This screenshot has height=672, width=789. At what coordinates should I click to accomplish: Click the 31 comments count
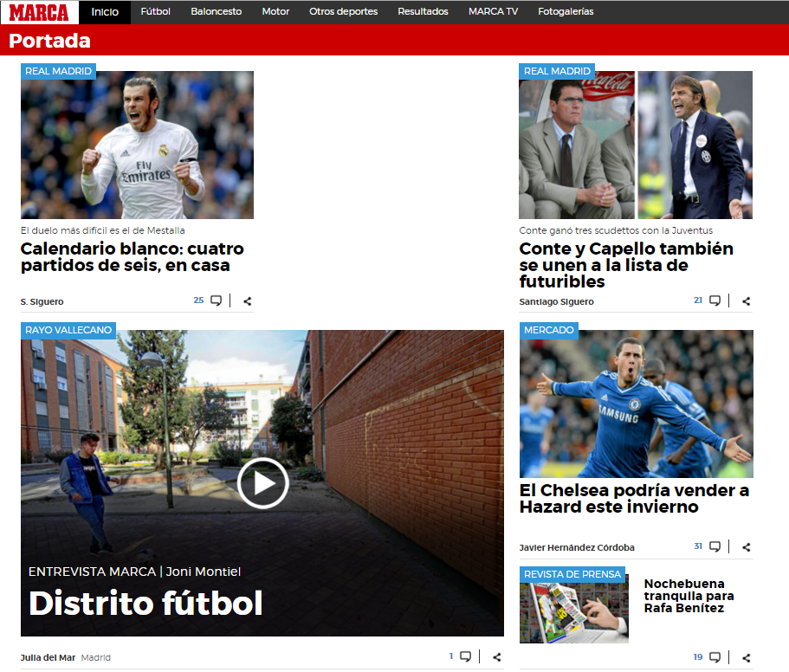698,546
